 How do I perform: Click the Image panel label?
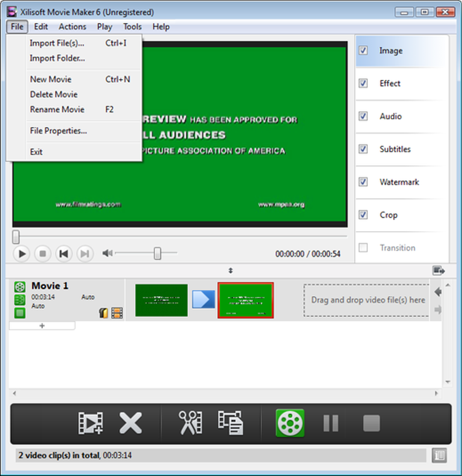[391, 51]
